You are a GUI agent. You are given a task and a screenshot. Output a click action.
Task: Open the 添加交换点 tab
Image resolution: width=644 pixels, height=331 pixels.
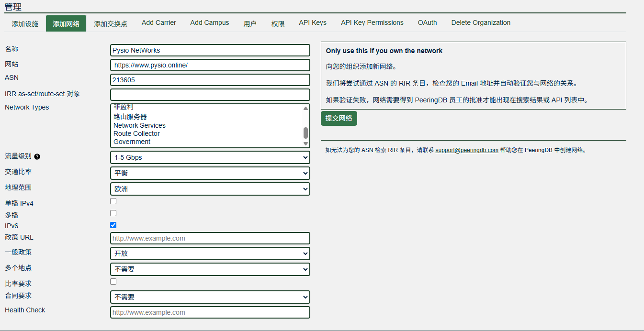pos(111,23)
